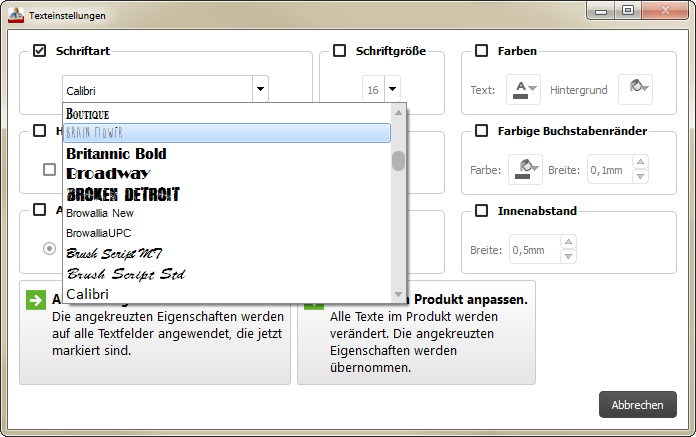Close the Texteinstellungen window

point(664,11)
